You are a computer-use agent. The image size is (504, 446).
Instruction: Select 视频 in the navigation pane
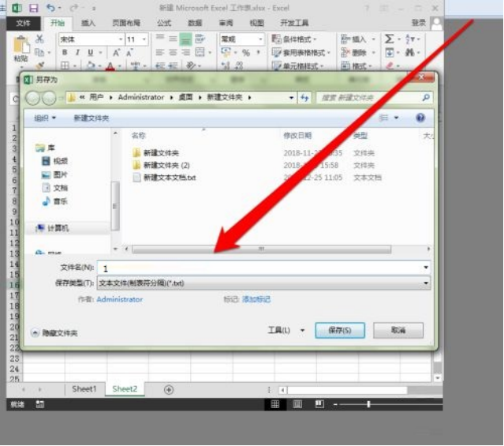(x=55, y=161)
